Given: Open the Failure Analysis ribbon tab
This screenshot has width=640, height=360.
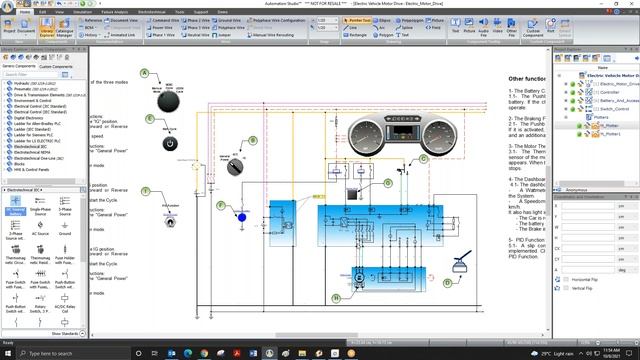Looking at the screenshot, I should 114,12.
